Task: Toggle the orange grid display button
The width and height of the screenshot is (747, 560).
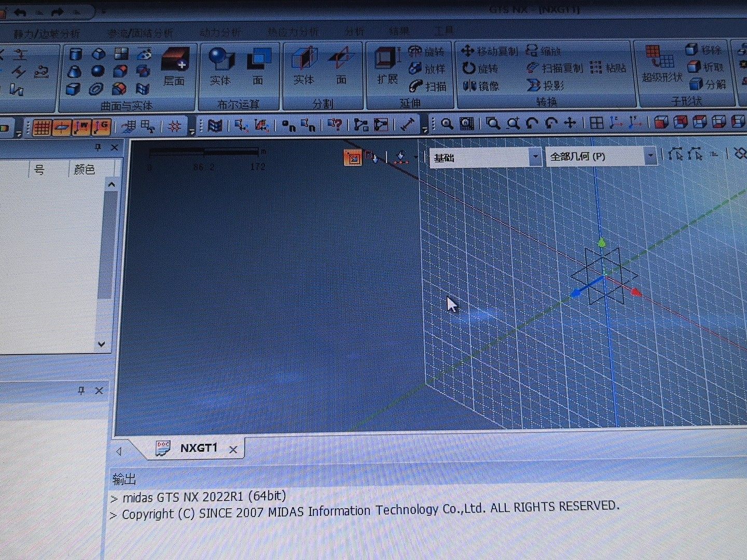Action: [41, 127]
